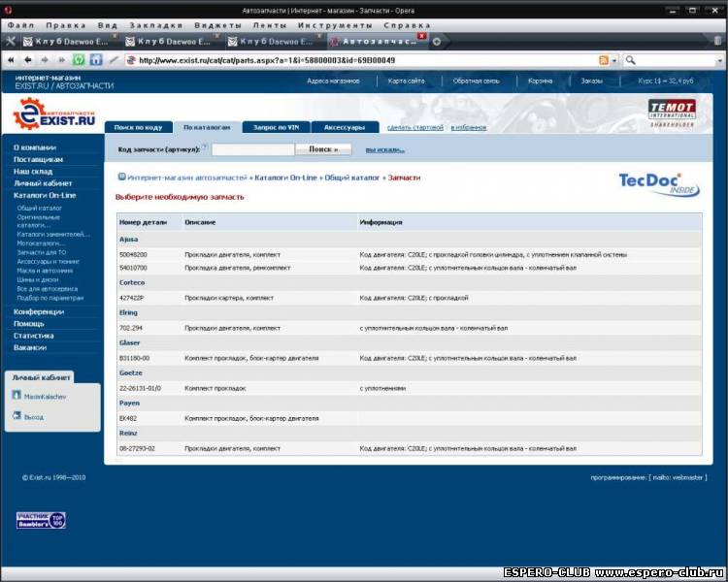728x582 pixels.
Task: Click сделать стартовой link
Action: point(415,127)
